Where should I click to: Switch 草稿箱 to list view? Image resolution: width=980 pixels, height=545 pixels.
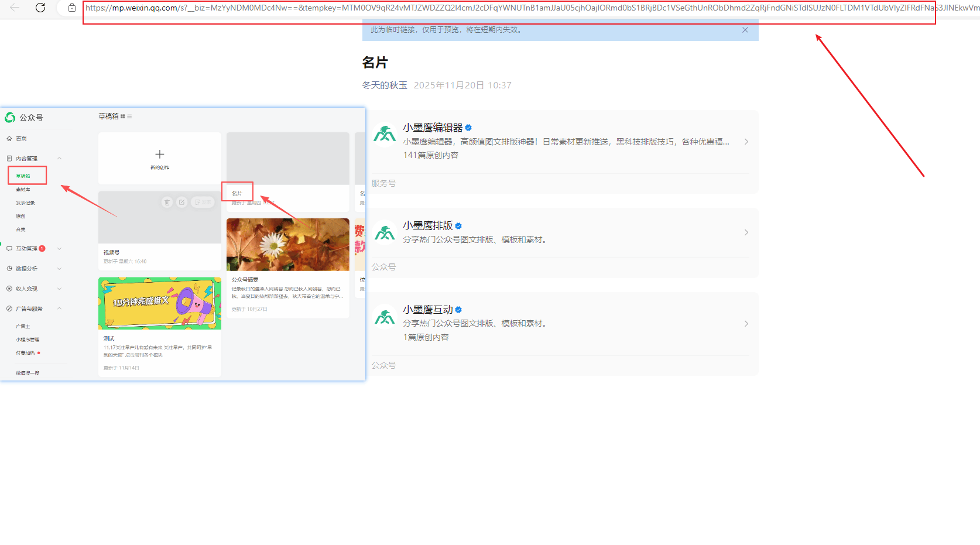(x=129, y=116)
